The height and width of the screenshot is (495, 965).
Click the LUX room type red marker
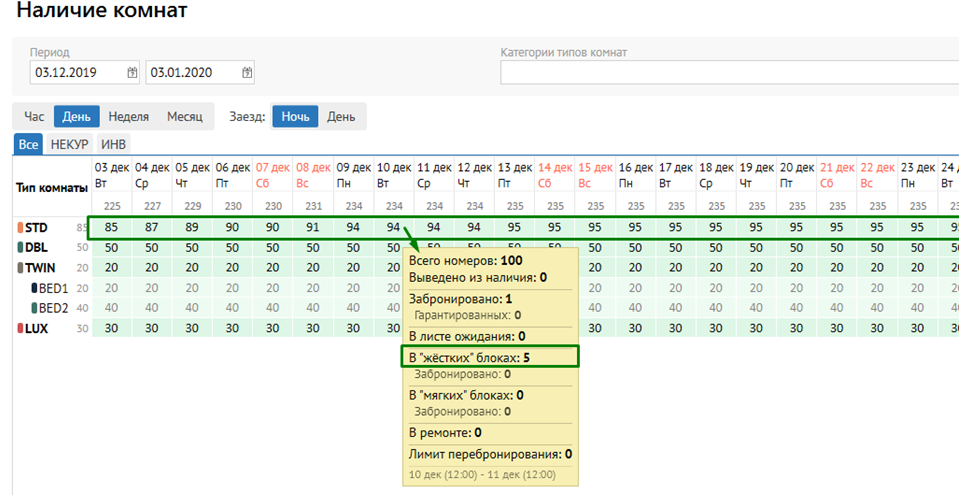[x=19, y=328]
